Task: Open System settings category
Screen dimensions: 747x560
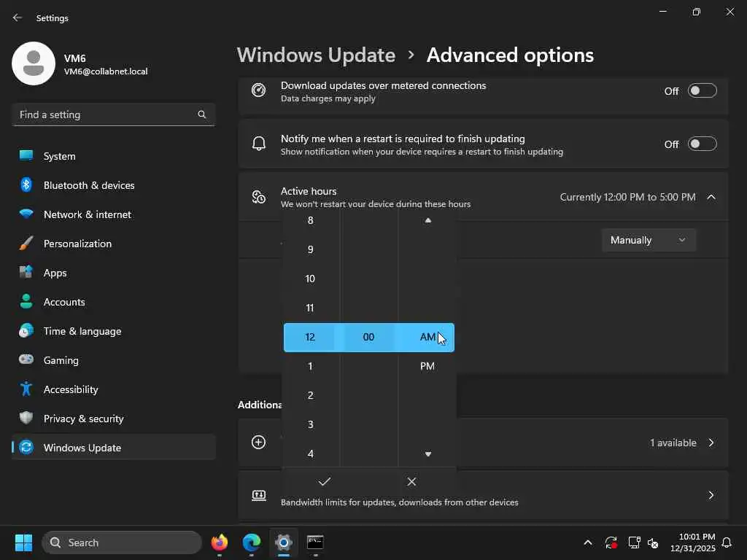Action: [x=113, y=156]
